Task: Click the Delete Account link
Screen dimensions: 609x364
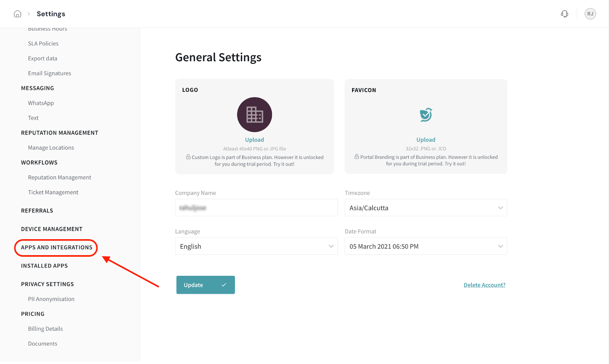Action: pos(484,285)
